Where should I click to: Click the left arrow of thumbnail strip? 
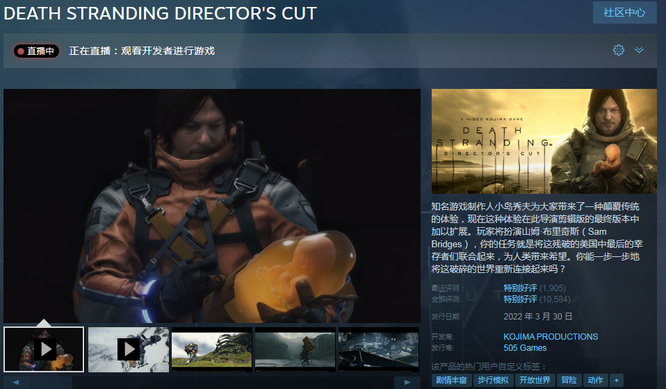(x=16, y=382)
